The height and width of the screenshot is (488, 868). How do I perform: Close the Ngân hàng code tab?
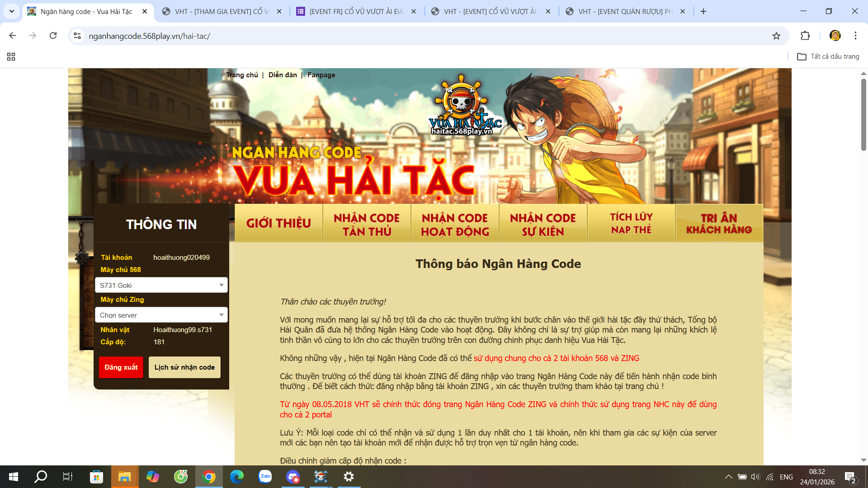[145, 11]
